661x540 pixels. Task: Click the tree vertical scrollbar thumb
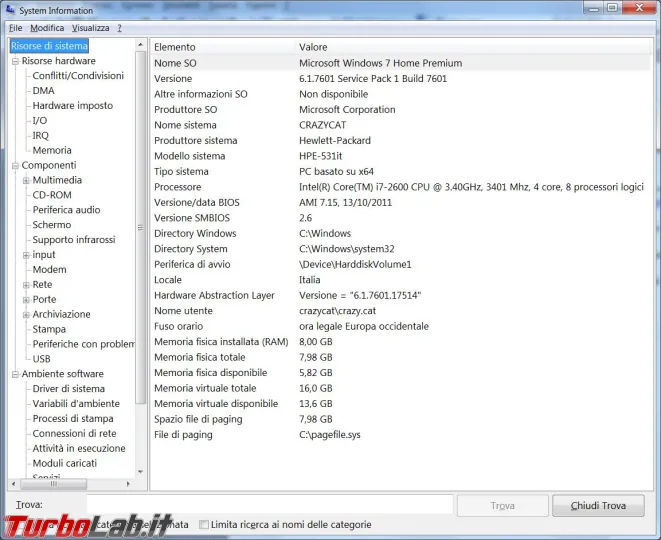pyautogui.click(x=141, y=228)
